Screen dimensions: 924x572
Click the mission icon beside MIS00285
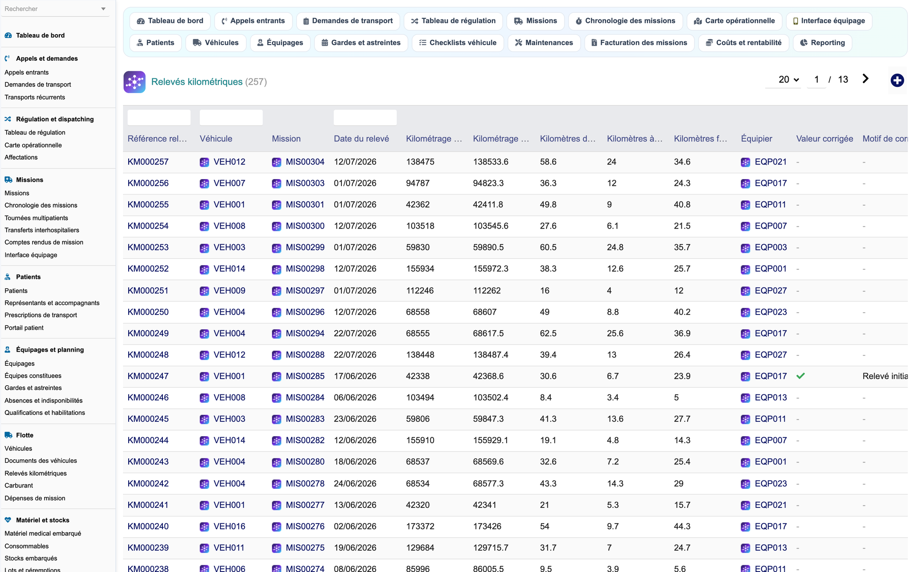276,376
